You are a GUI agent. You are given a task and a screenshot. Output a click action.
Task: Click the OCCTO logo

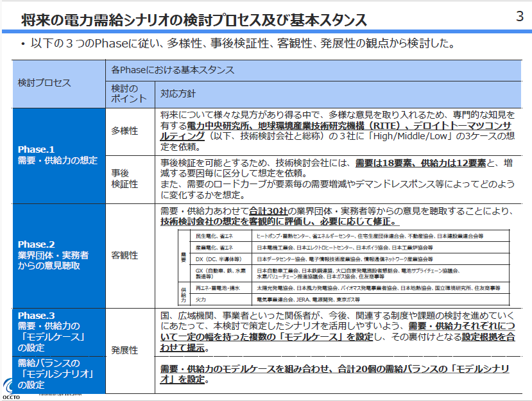tap(11, 389)
